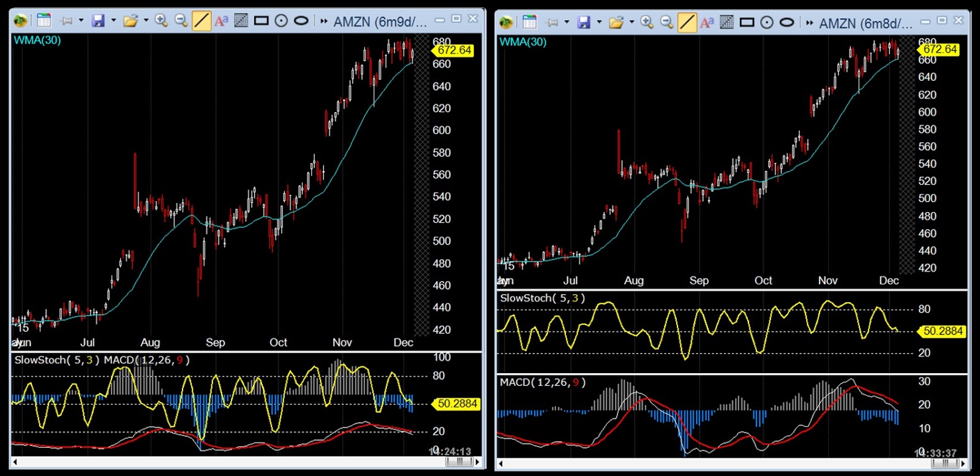Click WMA(30) label in right chart
980x476 pixels.
pyautogui.click(x=523, y=42)
